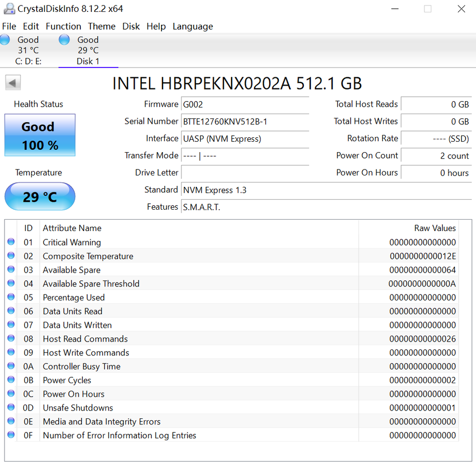
Task: Click the blue indicator beside Power Cycles
Action: [x=11, y=380]
